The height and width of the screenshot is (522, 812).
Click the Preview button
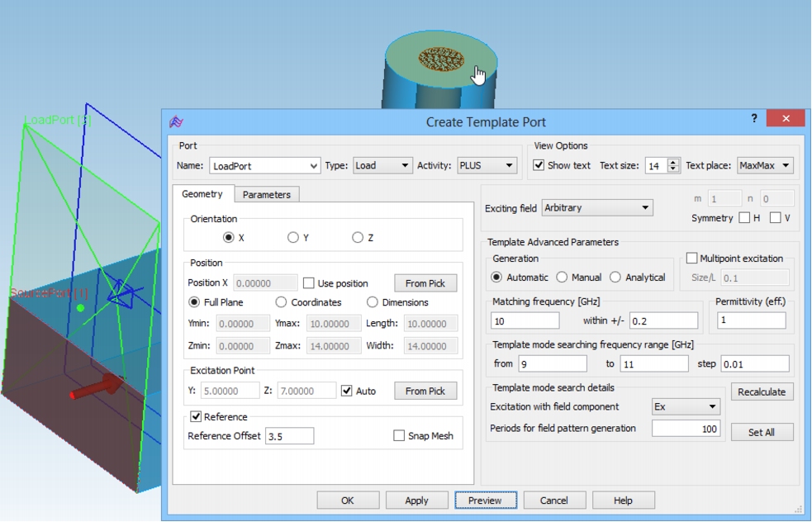point(485,501)
